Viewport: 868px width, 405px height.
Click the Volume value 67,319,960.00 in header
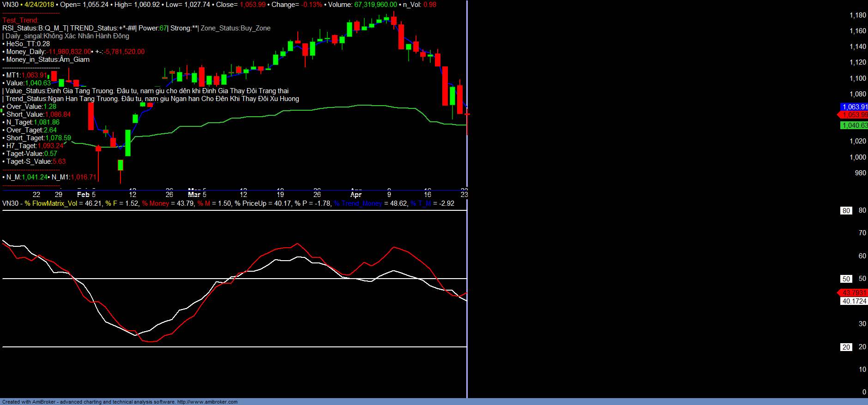click(375, 5)
